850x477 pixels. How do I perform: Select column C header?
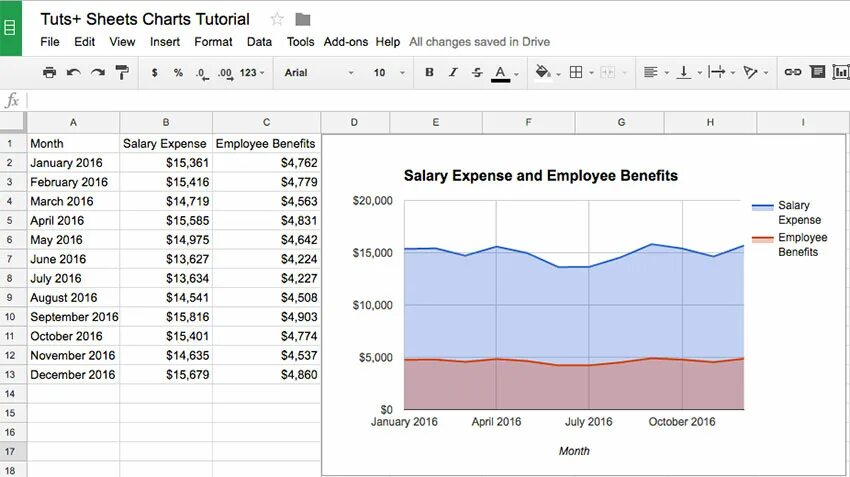click(266, 123)
